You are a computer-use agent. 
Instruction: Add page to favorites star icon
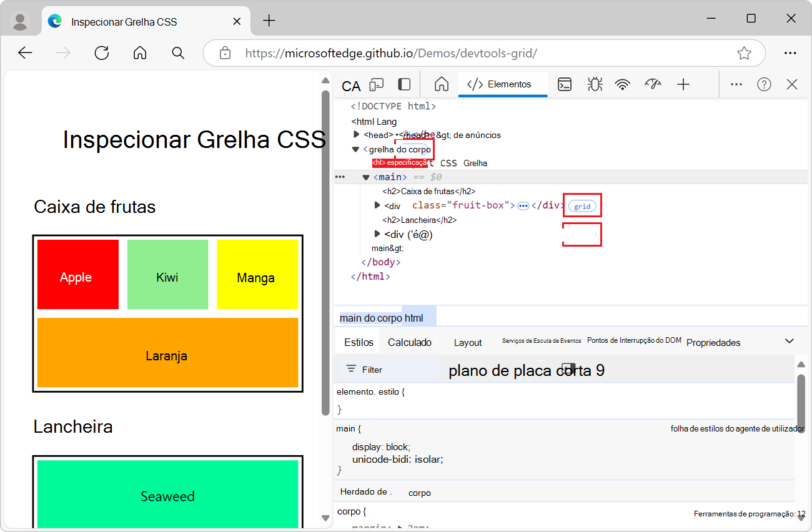click(x=744, y=53)
